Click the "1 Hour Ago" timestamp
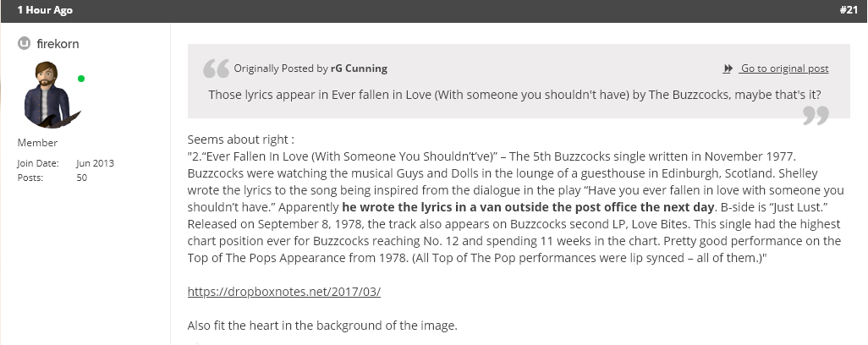 (44, 10)
